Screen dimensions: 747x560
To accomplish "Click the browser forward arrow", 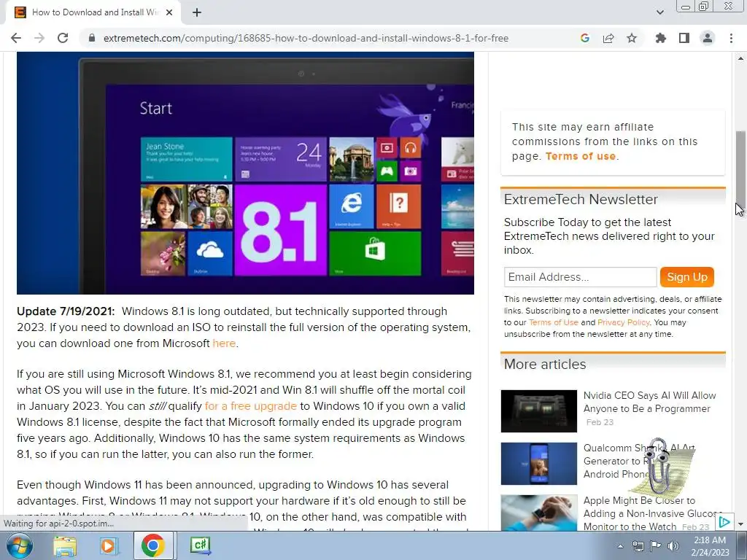I will coord(39,38).
